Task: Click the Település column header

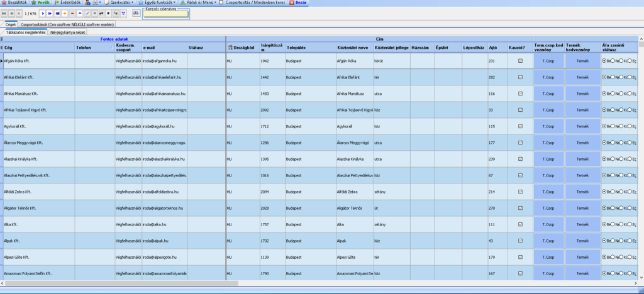Action: tap(311, 48)
